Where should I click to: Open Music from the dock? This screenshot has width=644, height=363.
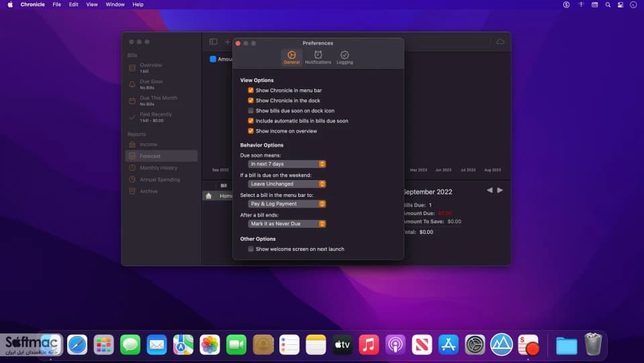pyautogui.click(x=369, y=344)
